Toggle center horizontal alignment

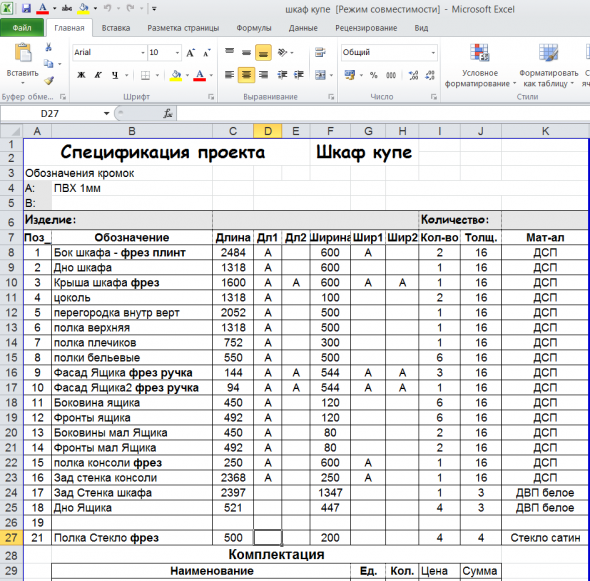click(246, 75)
